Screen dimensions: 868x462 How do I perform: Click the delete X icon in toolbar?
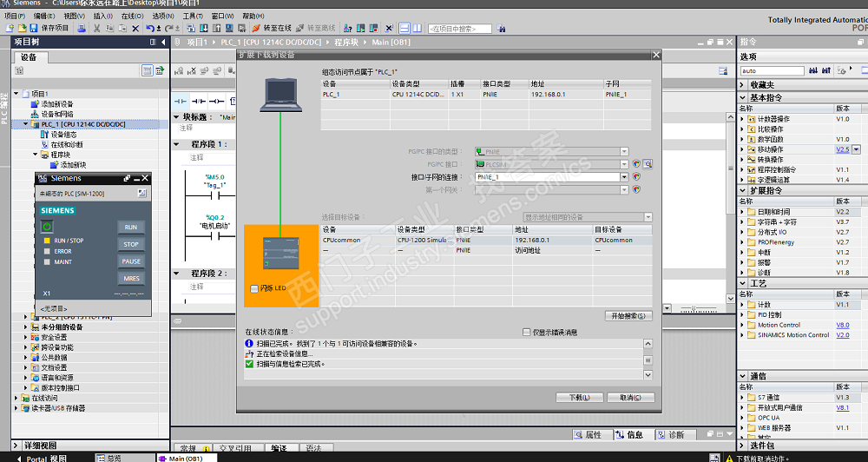[x=135, y=29]
